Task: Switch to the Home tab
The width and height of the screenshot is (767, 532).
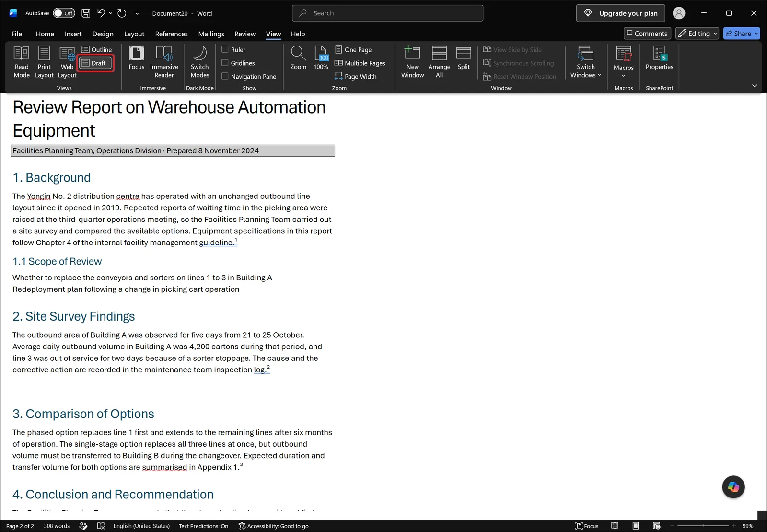Action: click(45, 34)
